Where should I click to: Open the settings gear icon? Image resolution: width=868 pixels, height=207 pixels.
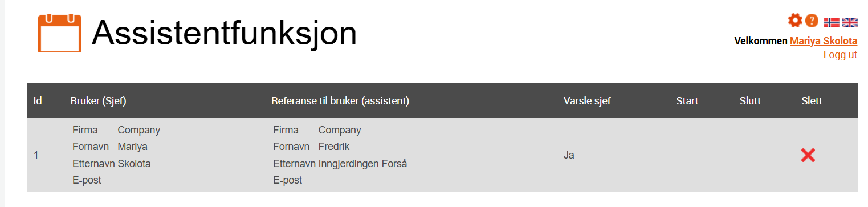click(794, 21)
